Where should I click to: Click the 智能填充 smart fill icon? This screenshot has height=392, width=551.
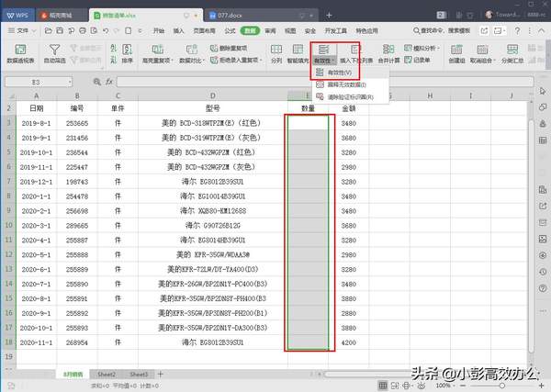tap(299, 50)
